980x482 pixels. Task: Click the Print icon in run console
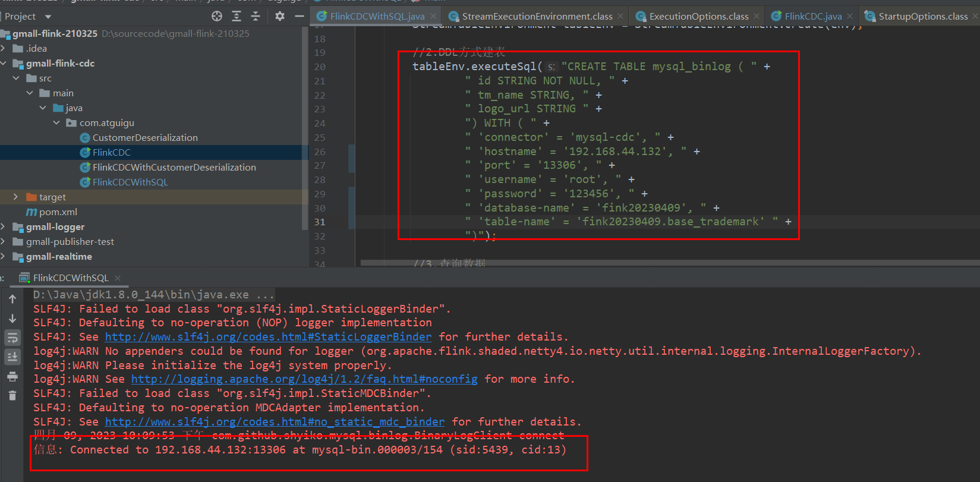pyautogui.click(x=12, y=376)
